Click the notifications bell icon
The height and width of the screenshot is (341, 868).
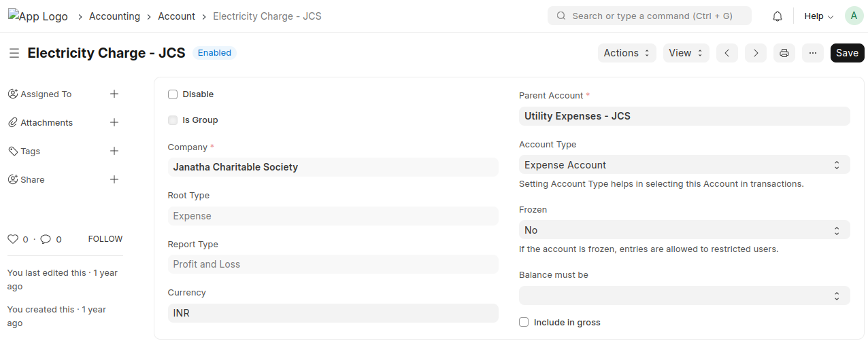(x=778, y=16)
